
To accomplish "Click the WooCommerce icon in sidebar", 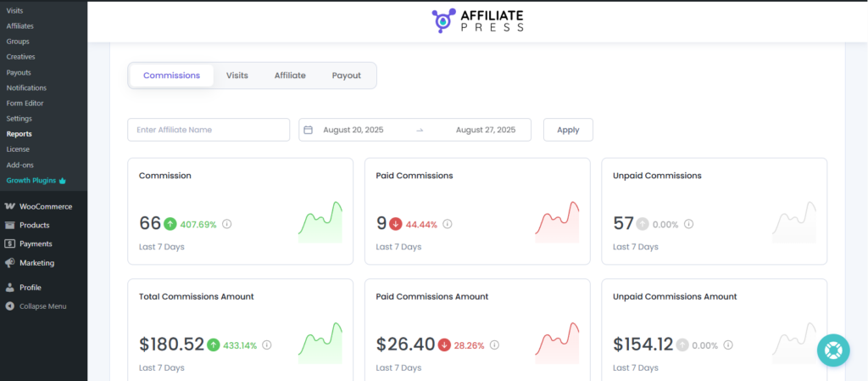I will pyautogui.click(x=10, y=206).
